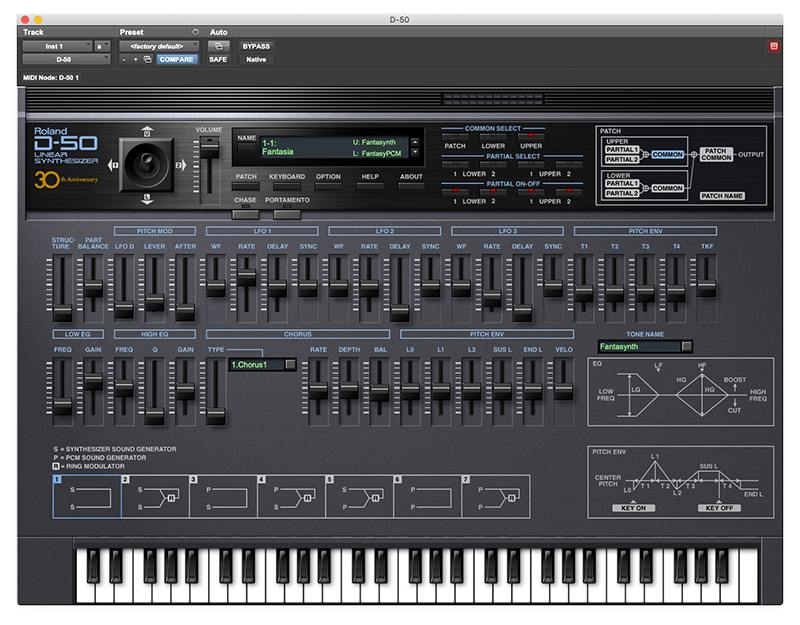The width and height of the screenshot is (800, 625).
Task: Click the joystick right arrow
Action: (x=181, y=165)
